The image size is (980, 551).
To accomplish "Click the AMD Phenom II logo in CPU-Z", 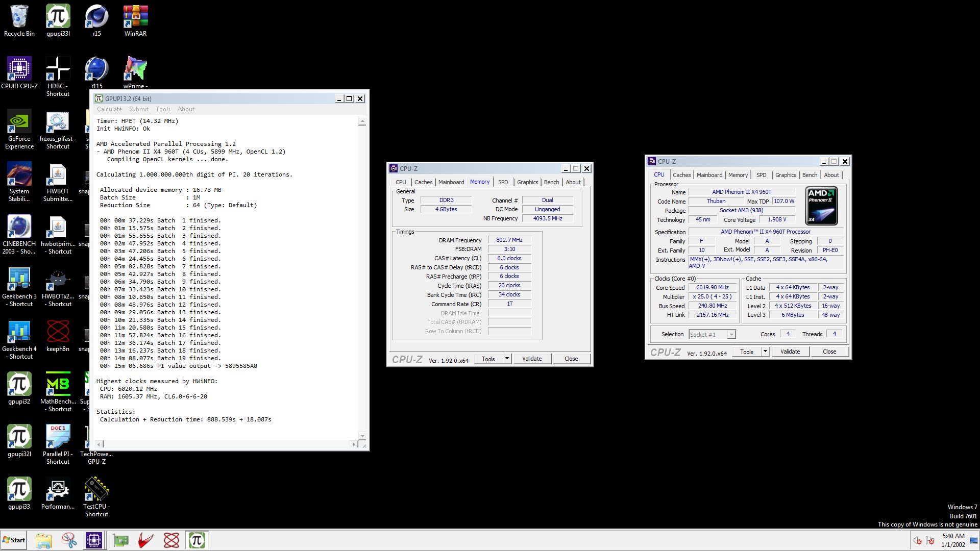I will (x=821, y=206).
